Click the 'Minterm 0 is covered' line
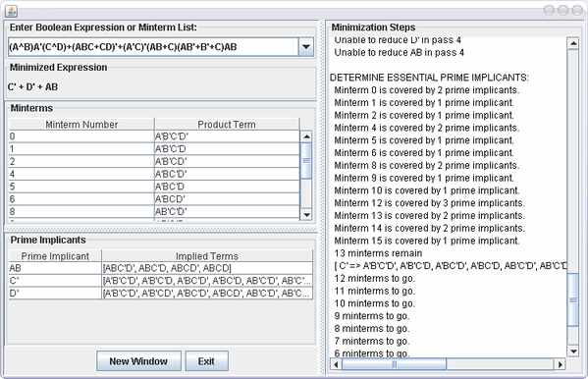Screen dimensions: 588x379 point(427,90)
